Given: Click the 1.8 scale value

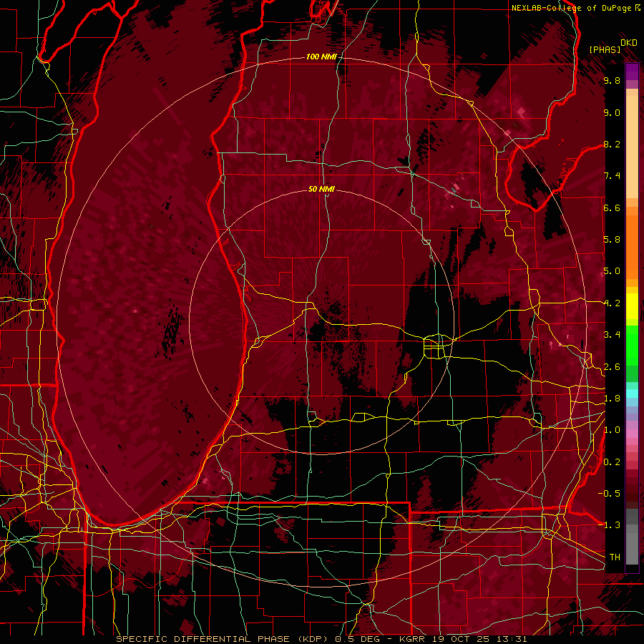Looking at the screenshot, I should [612, 399].
